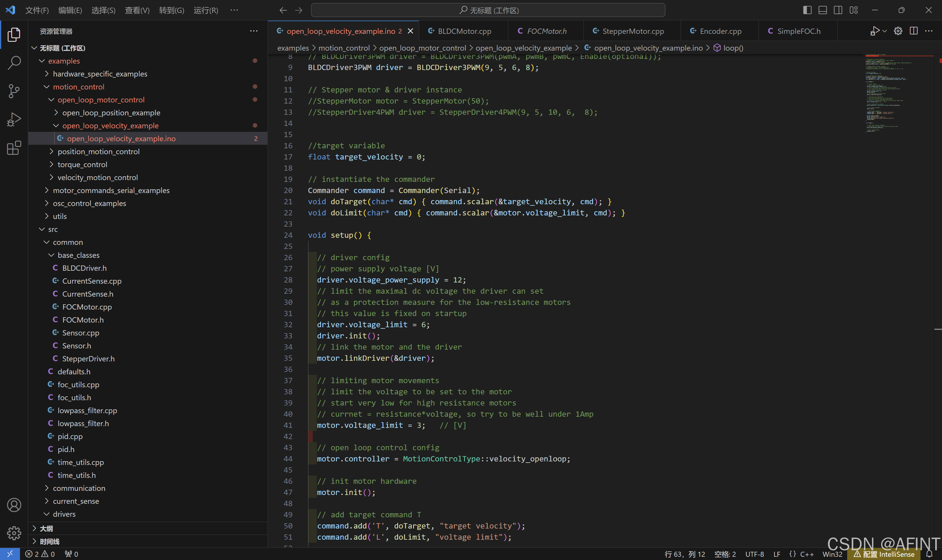Open the editor settings gear icon
Screen dimensions: 942x560
pos(898,31)
